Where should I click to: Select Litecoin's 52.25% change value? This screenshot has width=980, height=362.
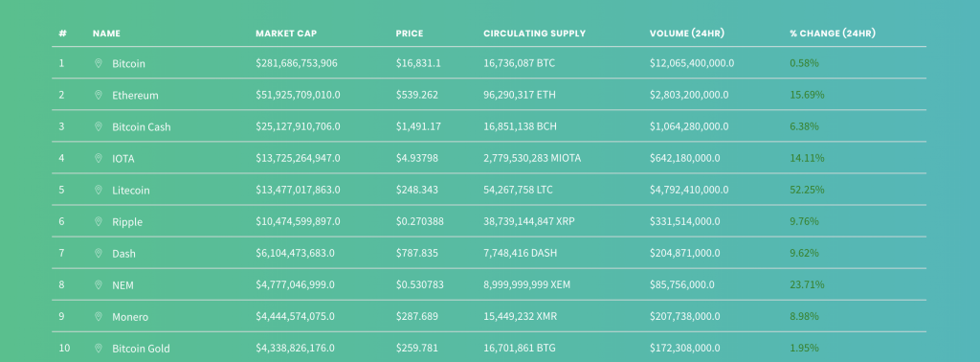(x=807, y=190)
